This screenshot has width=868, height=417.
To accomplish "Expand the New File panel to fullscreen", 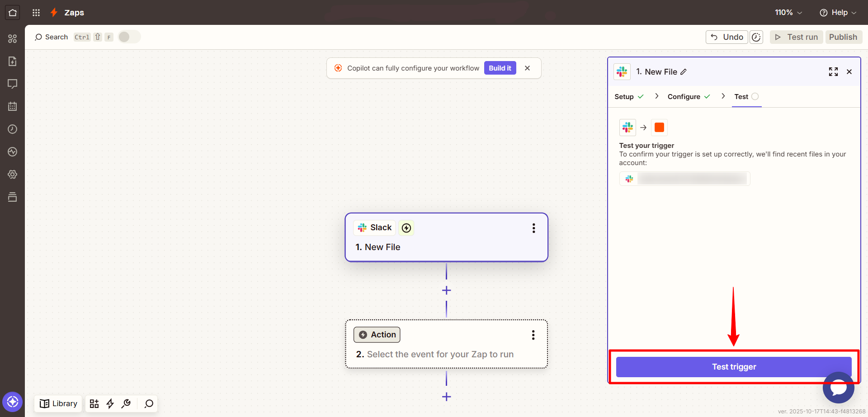I will click(833, 71).
